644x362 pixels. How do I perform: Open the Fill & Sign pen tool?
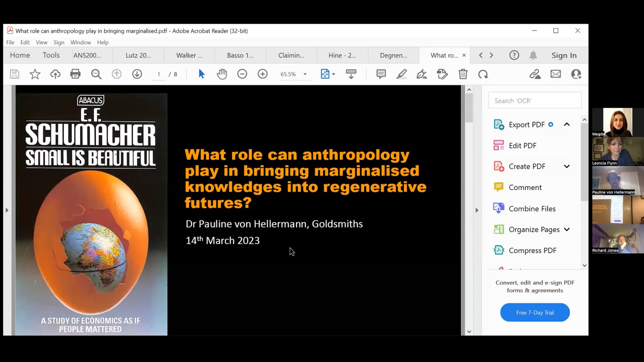click(x=422, y=74)
